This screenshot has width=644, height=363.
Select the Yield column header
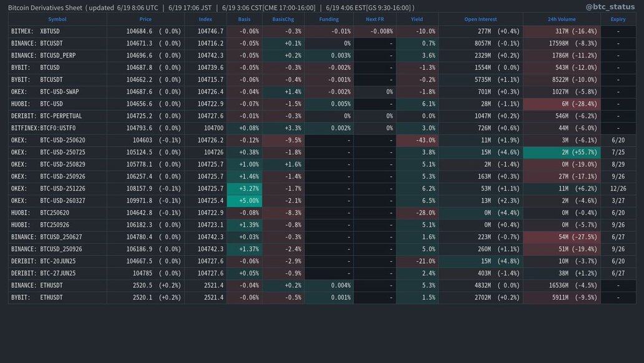417,19
